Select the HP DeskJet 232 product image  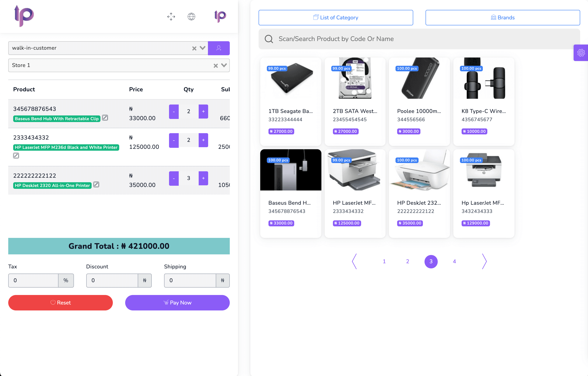[x=419, y=170]
